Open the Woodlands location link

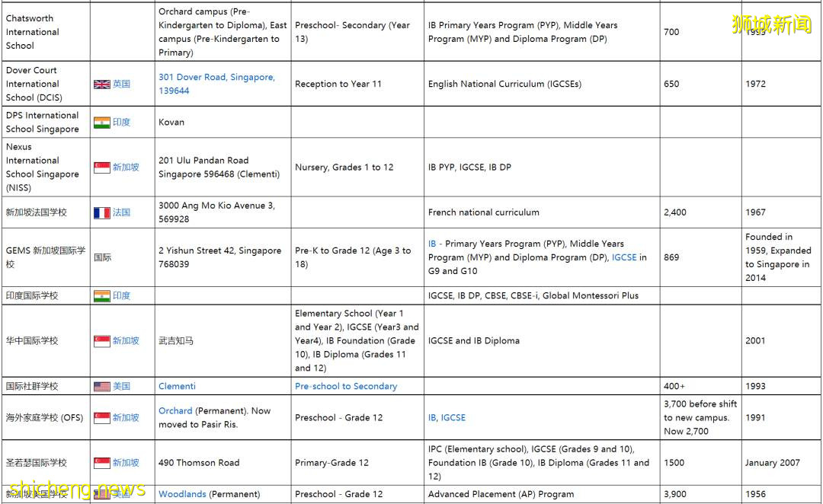(x=182, y=494)
